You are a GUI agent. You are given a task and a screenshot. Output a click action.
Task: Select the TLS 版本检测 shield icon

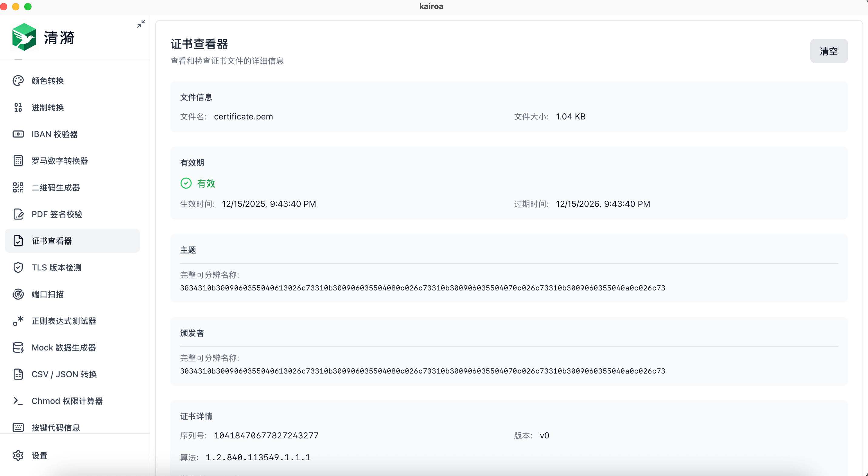(18, 267)
